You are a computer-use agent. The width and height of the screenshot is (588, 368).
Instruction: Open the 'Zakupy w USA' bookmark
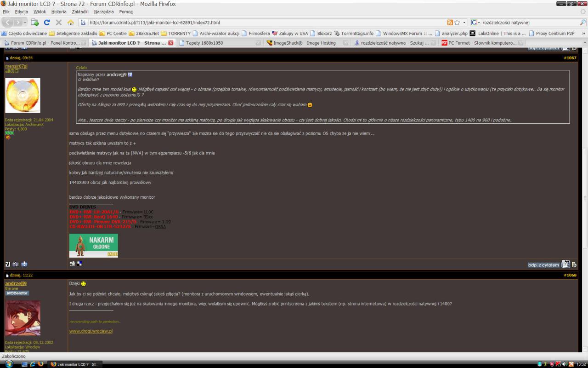click(x=290, y=34)
